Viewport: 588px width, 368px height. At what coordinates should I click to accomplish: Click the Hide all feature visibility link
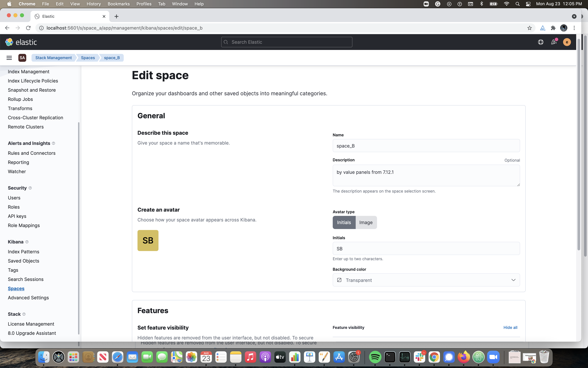pos(510,327)
